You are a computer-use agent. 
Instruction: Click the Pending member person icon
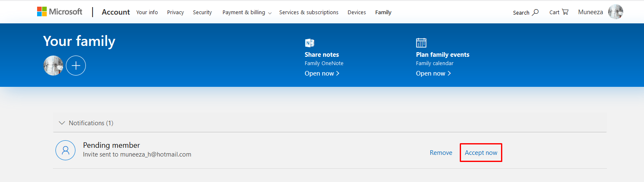(x=65, y=150)
